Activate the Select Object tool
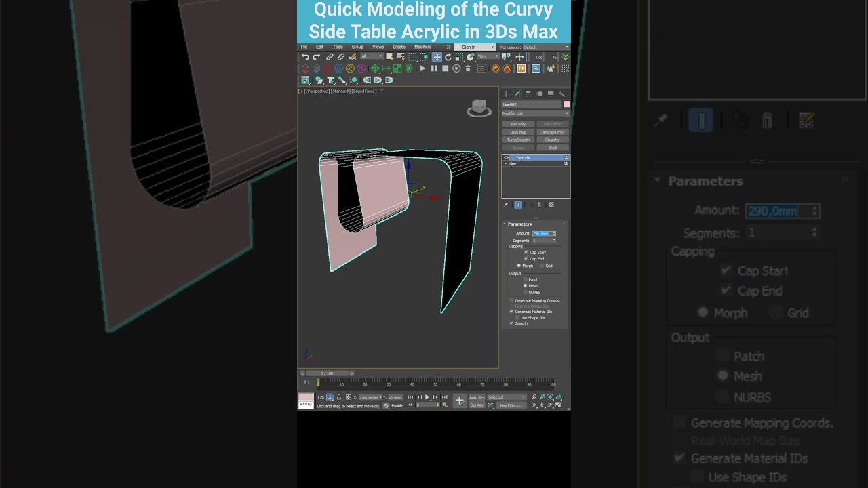This screenshot has width=868, height=488. (x=390, y=57)
